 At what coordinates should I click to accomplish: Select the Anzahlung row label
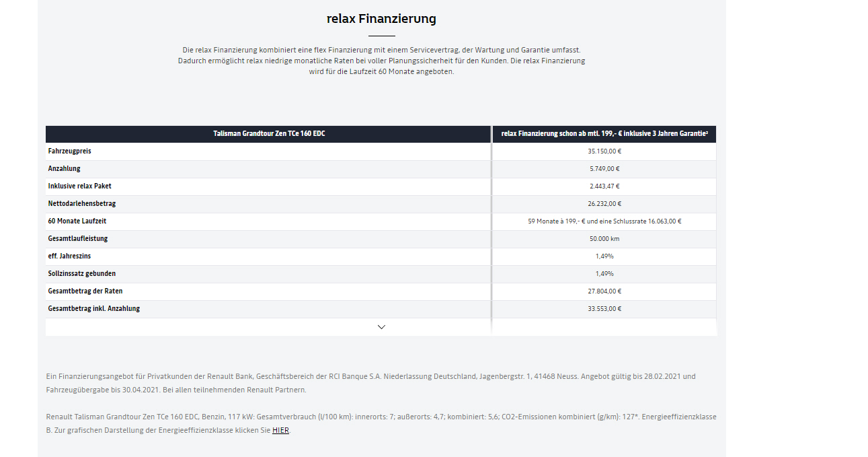65,169
